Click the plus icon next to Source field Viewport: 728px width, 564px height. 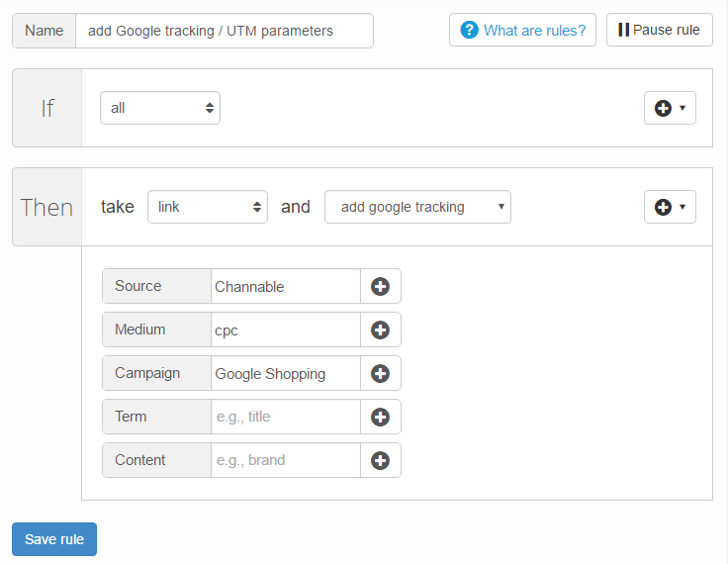380,286
